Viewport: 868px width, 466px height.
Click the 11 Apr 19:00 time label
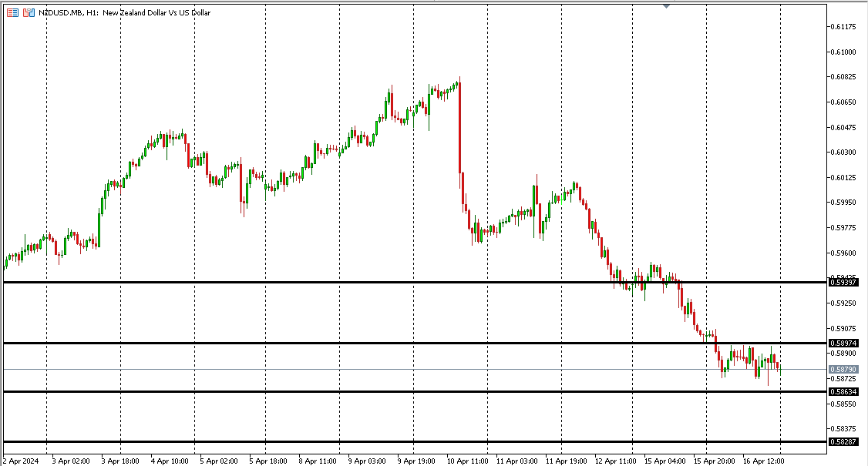[x=567, y=461]
